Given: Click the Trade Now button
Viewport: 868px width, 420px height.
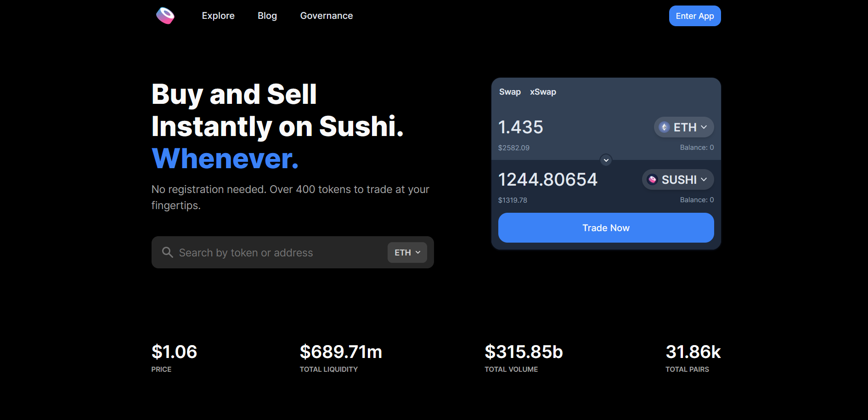Looking at the screenshot, I should 606,228.
